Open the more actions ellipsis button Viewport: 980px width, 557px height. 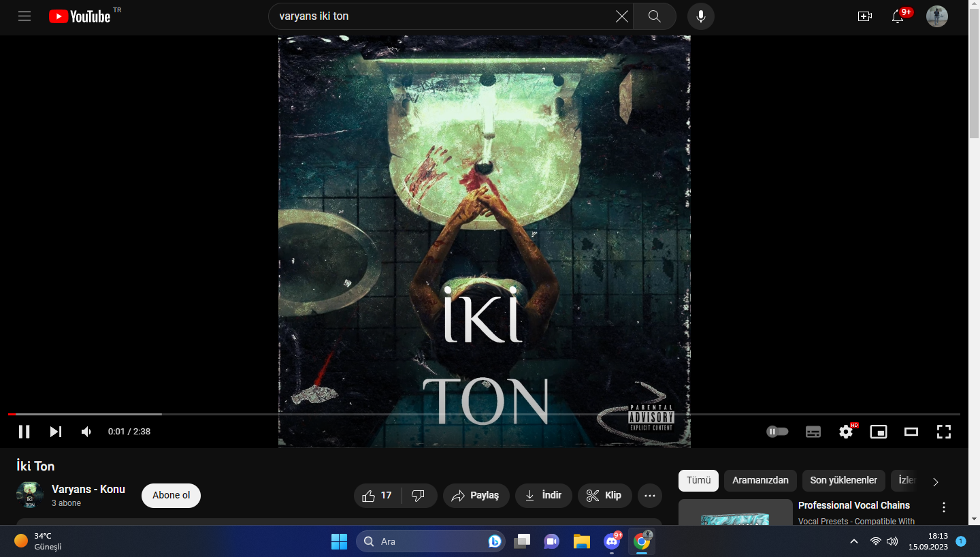pyautogui.click(x=650, y=496)
